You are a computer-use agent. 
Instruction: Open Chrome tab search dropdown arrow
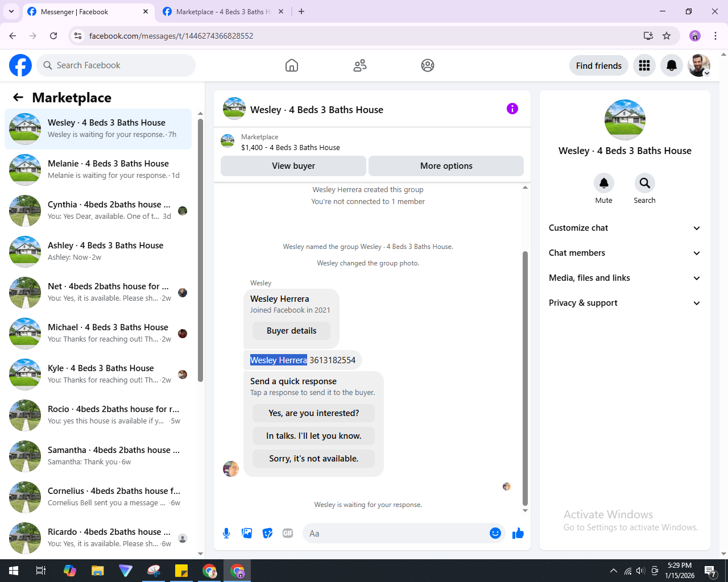click(x=11, y=11)
